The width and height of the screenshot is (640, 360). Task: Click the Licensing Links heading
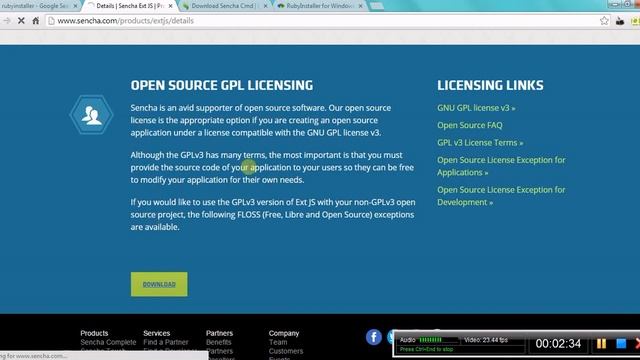(x=490, y=85)
